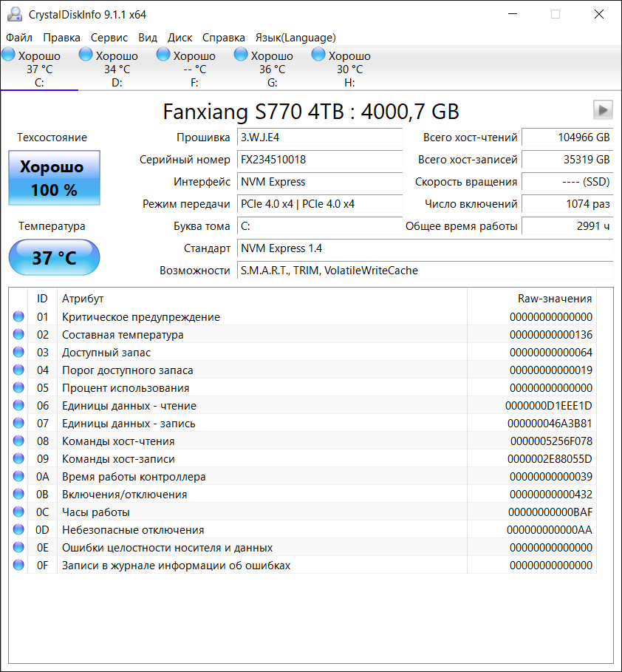
Task: Click status icon for Ошибки целостности носителя row
Action: click(18, 547)
